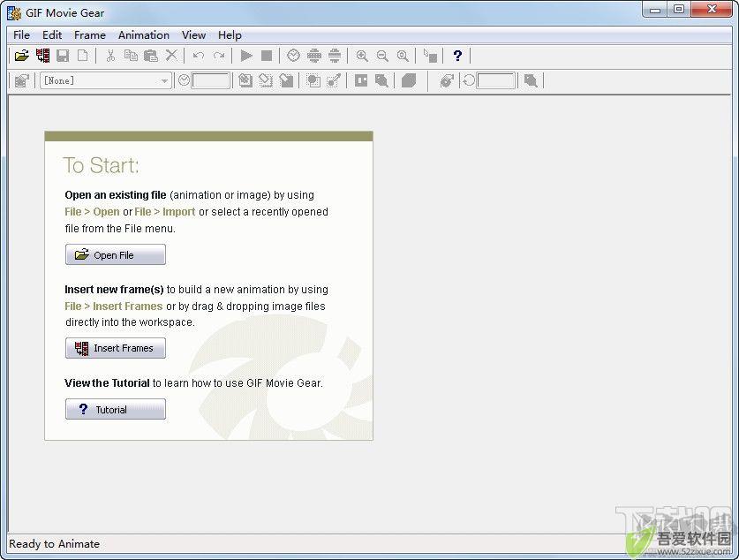This screenshot has width=739, height=560.
Task: Click the loop circular arrow icon
Action: [469, 80]
